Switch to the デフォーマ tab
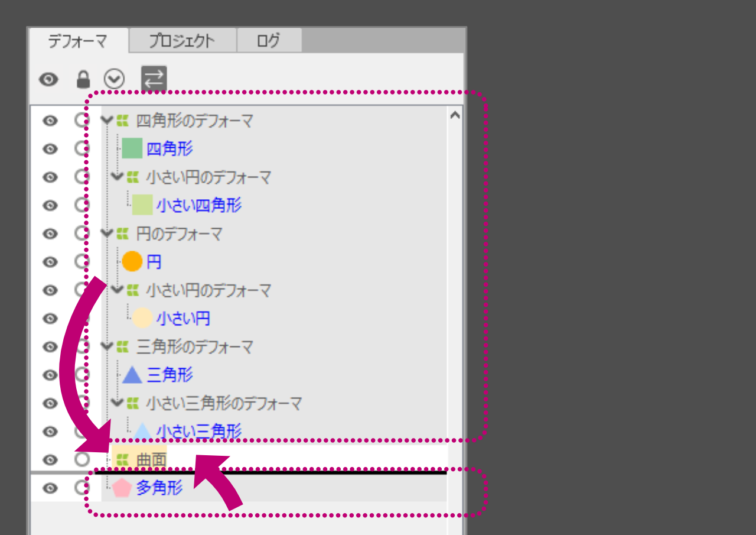 (x=78, y=41)
